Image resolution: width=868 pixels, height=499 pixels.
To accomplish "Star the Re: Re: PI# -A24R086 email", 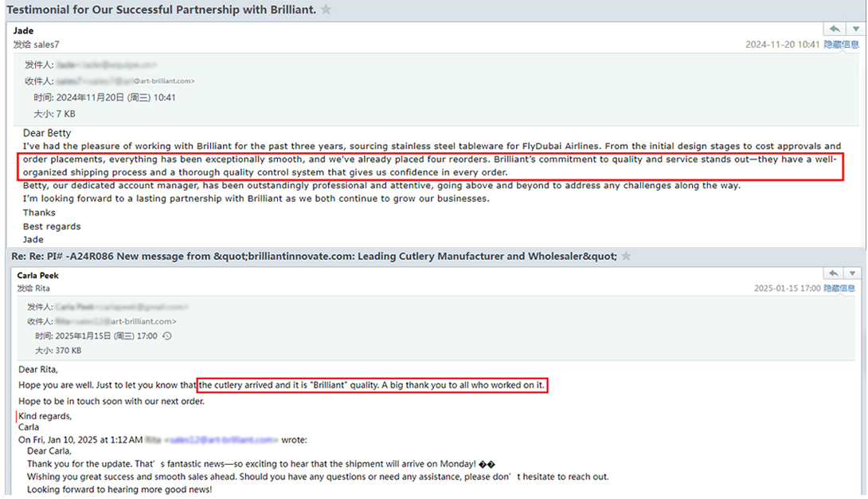I will pyautogui.click(x=626, y=256).
